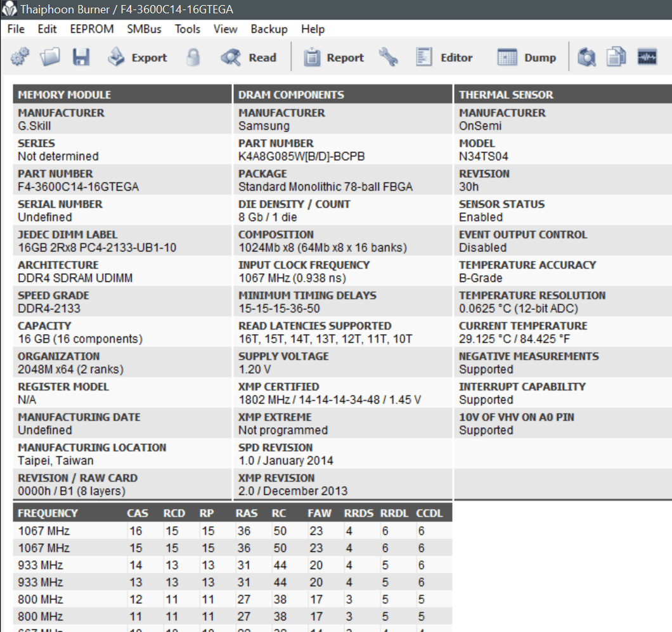Click the wrench tool icon

tap(388, 57)
